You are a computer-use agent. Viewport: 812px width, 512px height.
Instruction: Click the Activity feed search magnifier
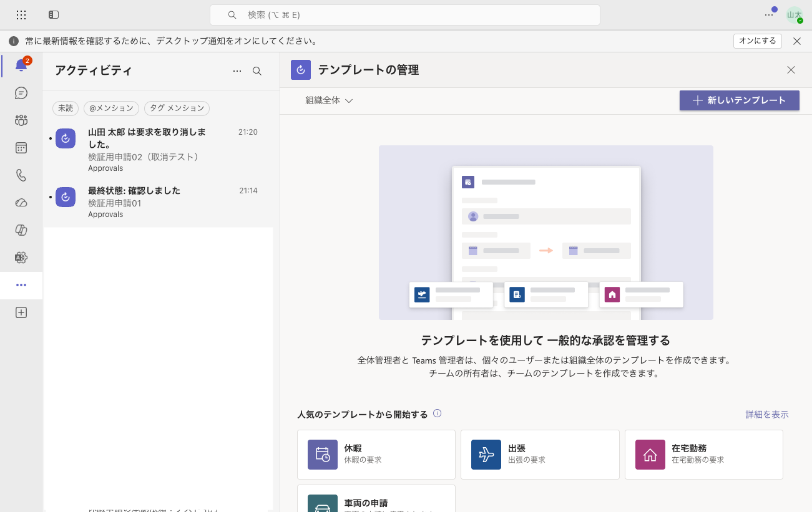[257, 71]
